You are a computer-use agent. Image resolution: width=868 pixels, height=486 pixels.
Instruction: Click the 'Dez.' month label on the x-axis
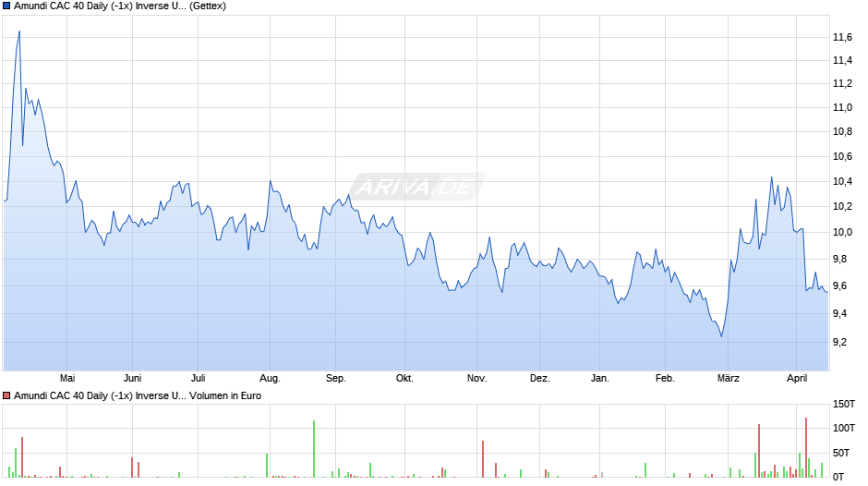pos(540,378)
